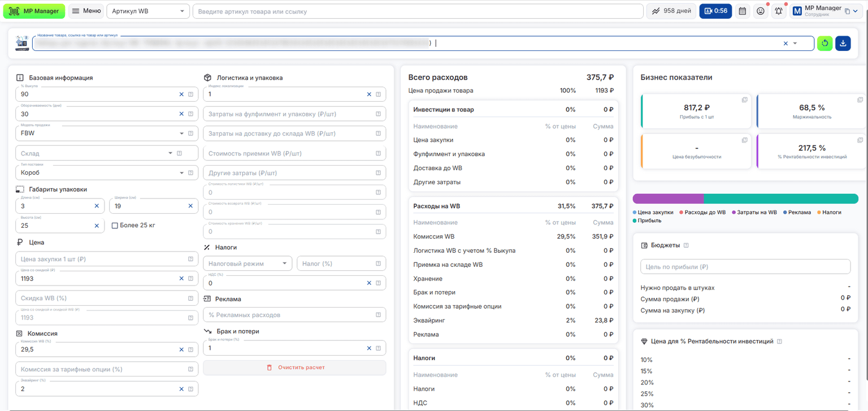
Task: Expand the Склад dropdown
Action: coord(107,153)
